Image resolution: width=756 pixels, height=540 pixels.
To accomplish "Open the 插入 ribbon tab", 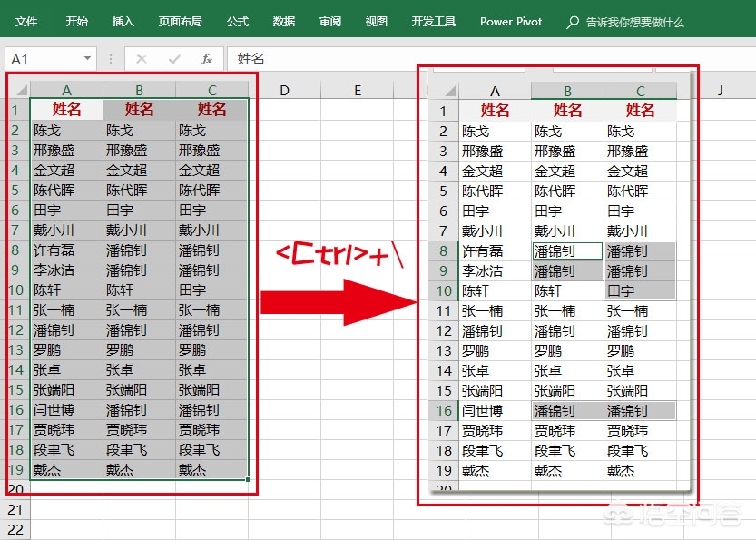I will click(123, 21).
